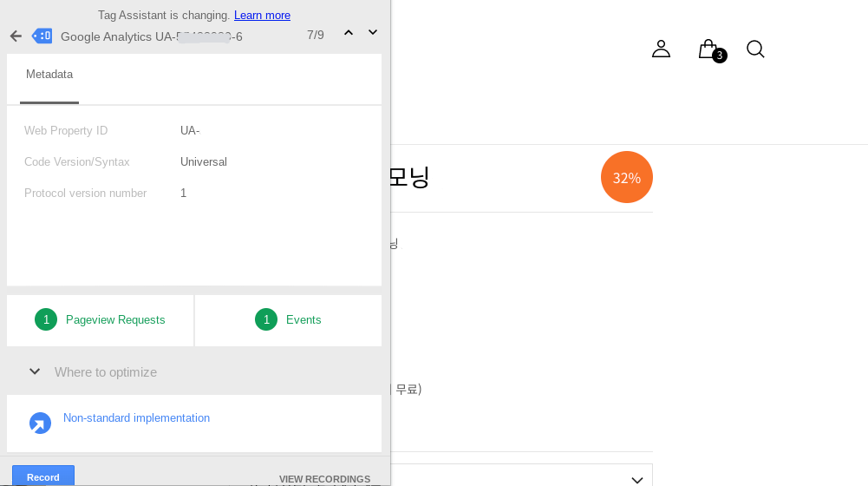Click the Code Version/Syntax label
Image resolution: width=868 pixels, height=486 pixels.
77,161
